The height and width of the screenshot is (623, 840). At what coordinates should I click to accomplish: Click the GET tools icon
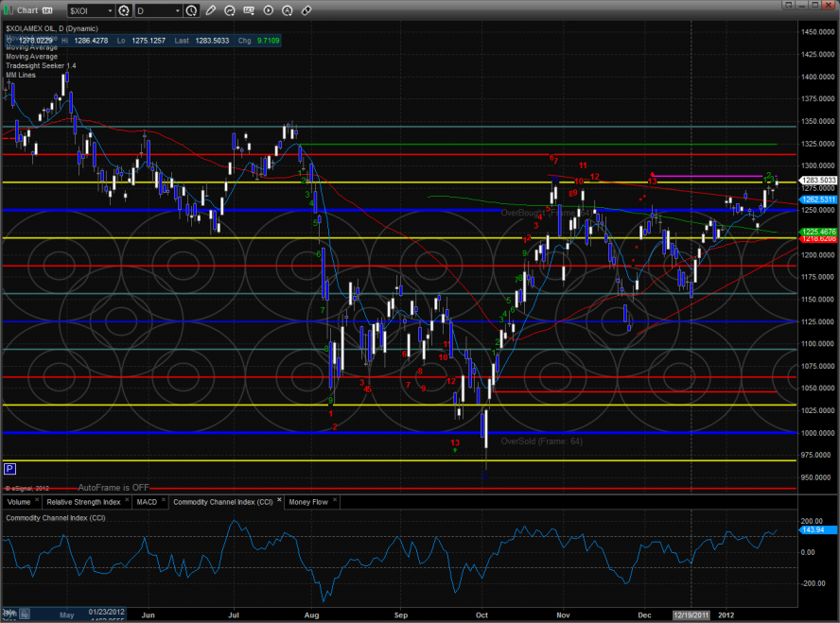249,10
